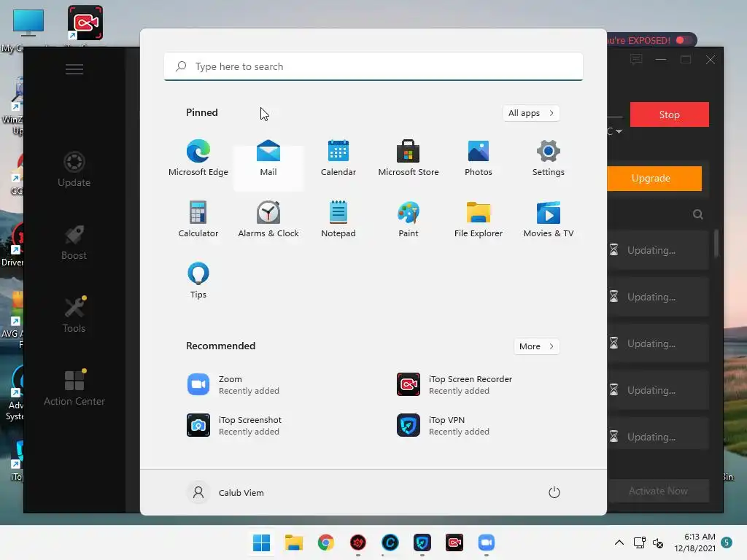747x560 pixels.
Task: Open the Calendar app
Action: [x=338, y=158]
